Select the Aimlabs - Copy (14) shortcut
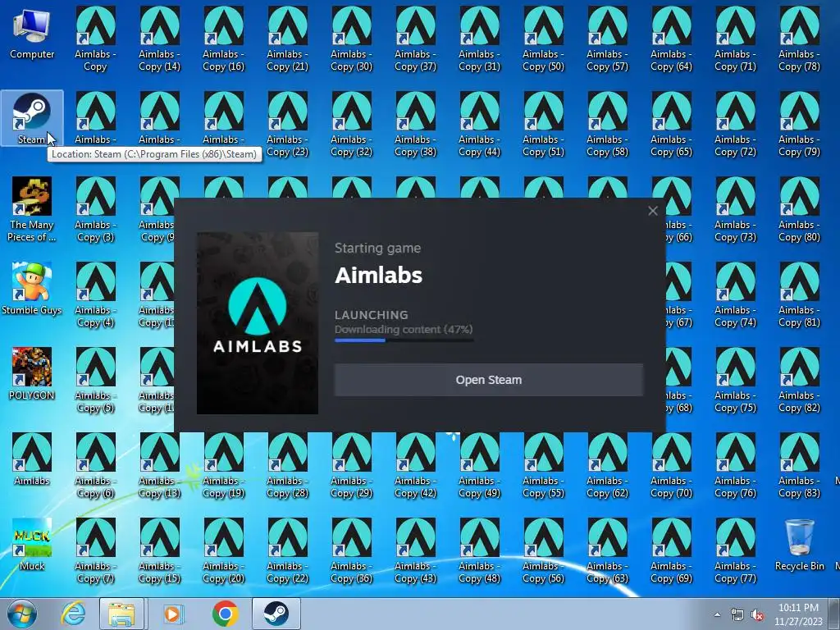840x630 pixels. click(x=160, y=39)
